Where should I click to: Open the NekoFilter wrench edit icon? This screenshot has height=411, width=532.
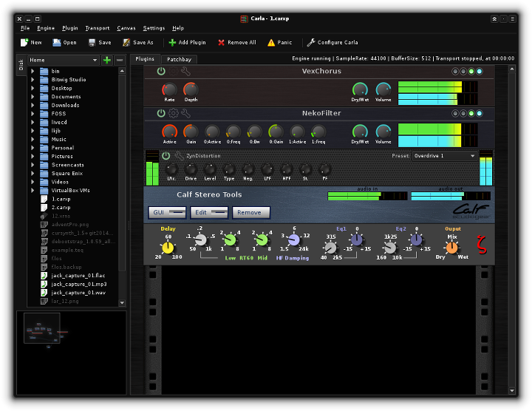click(185, 113)
